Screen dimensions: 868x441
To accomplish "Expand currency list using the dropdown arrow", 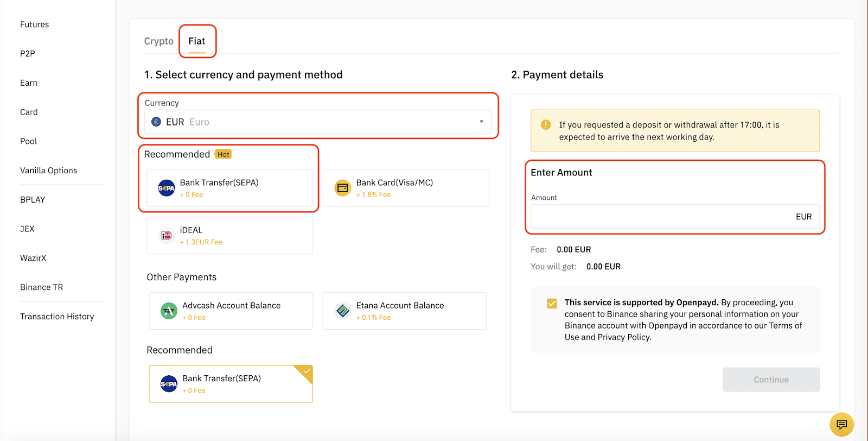I will 481,122.
